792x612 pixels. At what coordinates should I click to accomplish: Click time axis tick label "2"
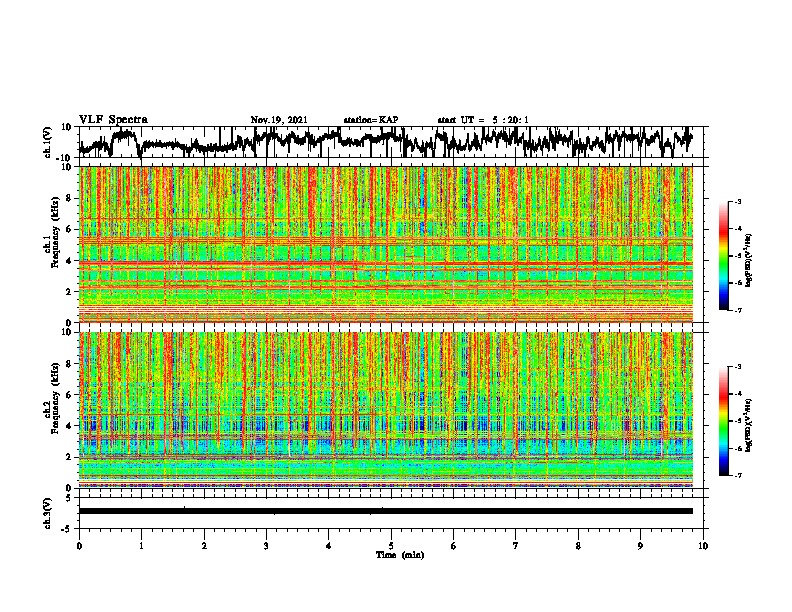click(x=204, y=546)
